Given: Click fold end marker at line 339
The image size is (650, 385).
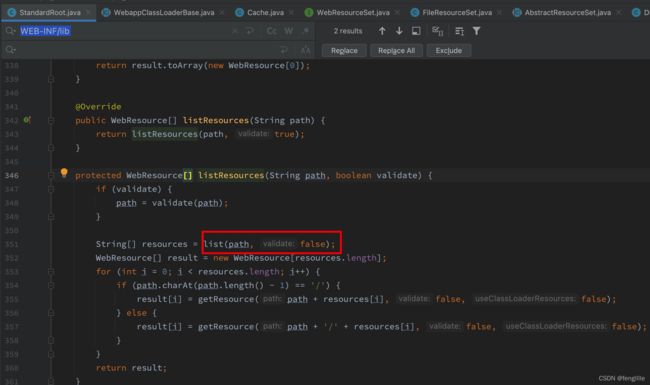Looking at the screenshot, I should click(51, 79).
